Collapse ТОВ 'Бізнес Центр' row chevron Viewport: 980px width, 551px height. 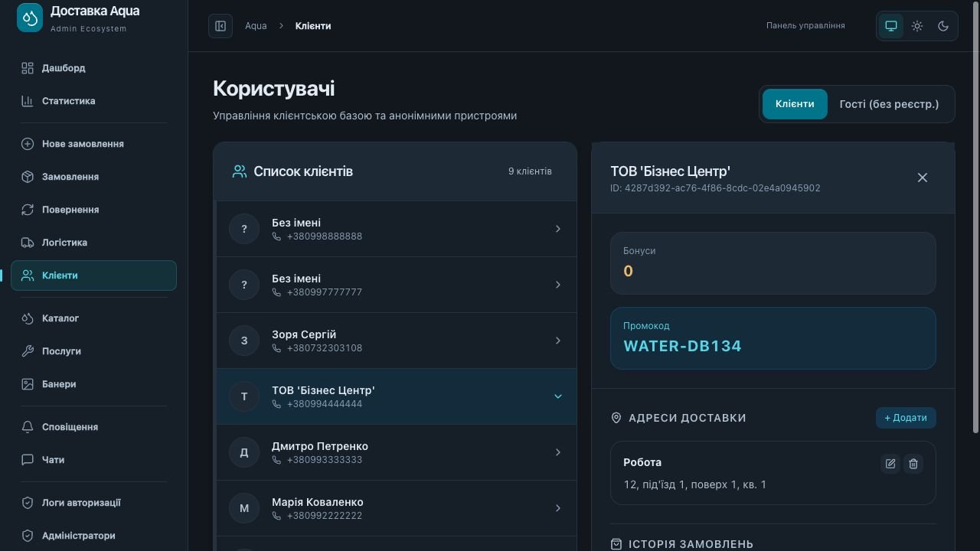coord(558,396)
